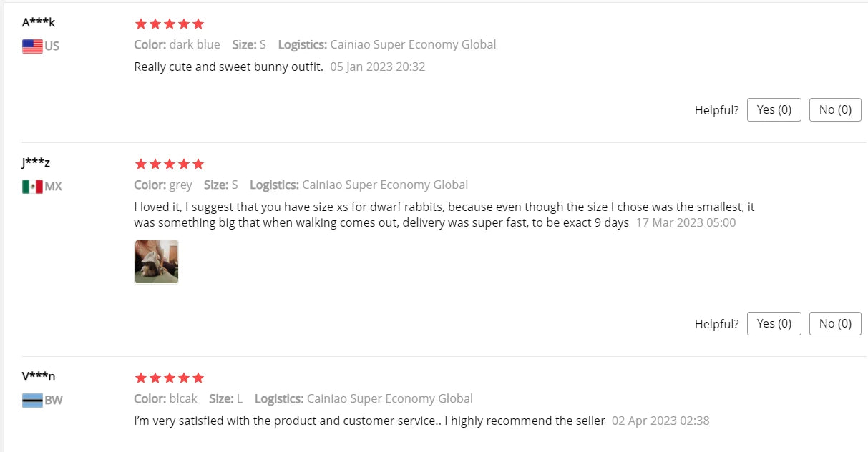Vote No on the dwarf rabbits review
This screenshot has height=452, width=868.
(x=835, y=323)
